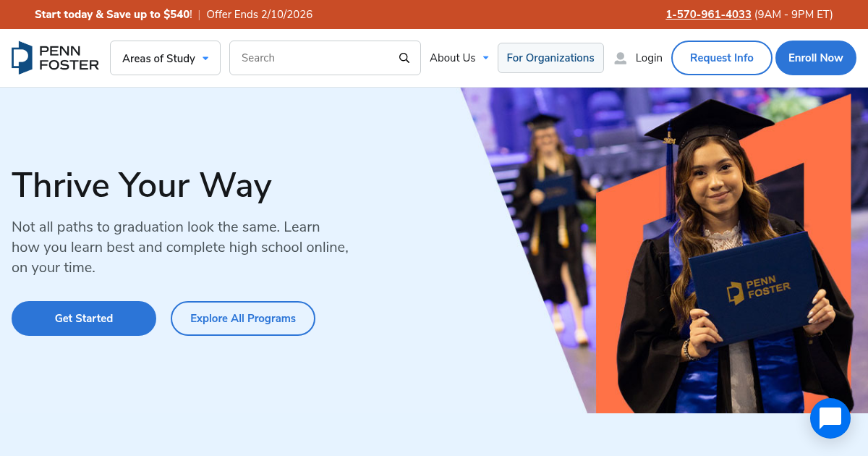Image resolution: width=868 pixels, height=456 pixels.
Task: Click the 'Not all paths to graduation' paragraph
Action: tap(180, 248)
